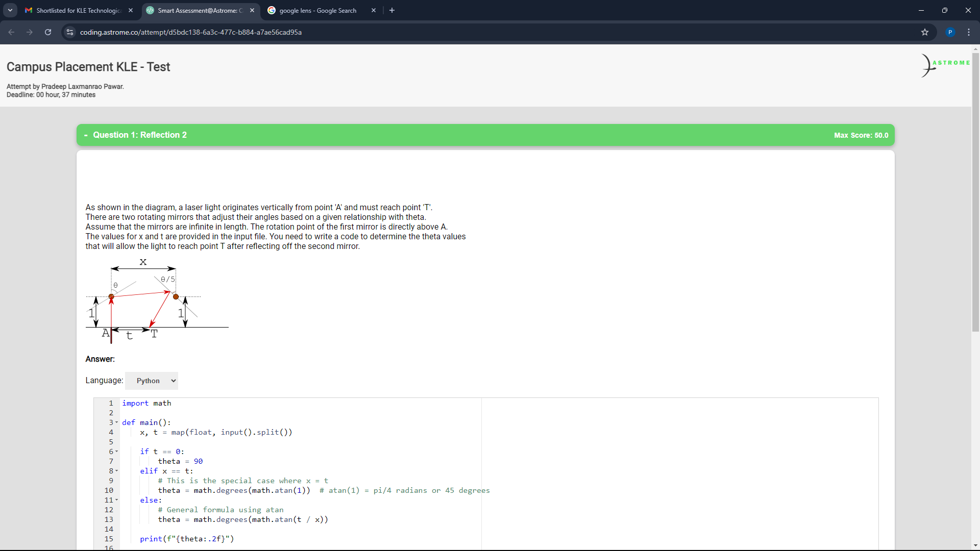Screen dimensions: 980x551
Task: Click the Answer label link area
Action: click(x=100, y=359)
